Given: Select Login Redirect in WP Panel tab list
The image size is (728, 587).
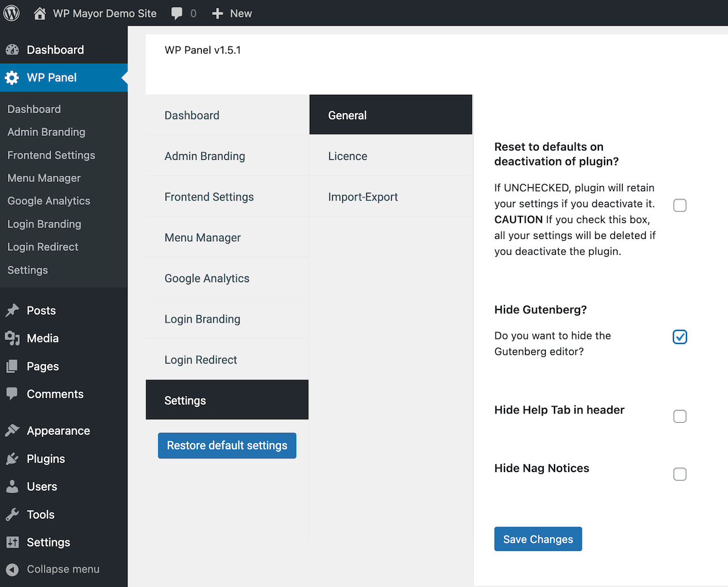Looking at the screenshot, I should click(227, 360).
